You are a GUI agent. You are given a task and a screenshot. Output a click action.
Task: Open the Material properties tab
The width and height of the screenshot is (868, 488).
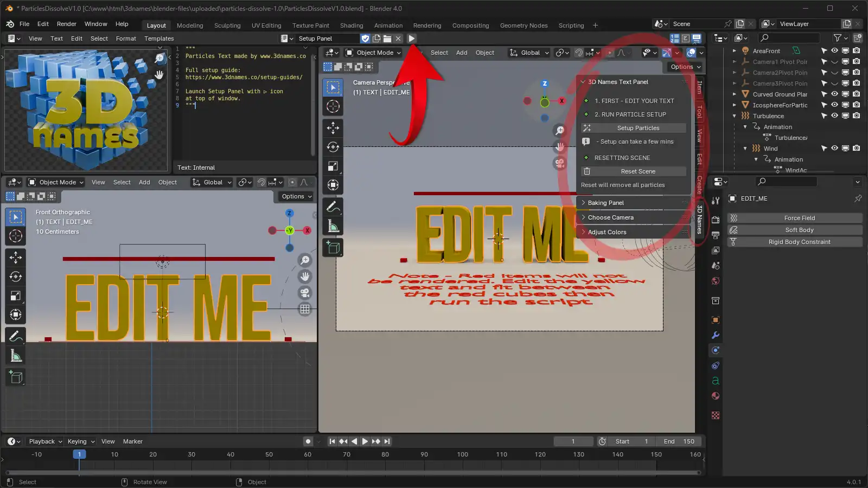(x=716, y=396)
